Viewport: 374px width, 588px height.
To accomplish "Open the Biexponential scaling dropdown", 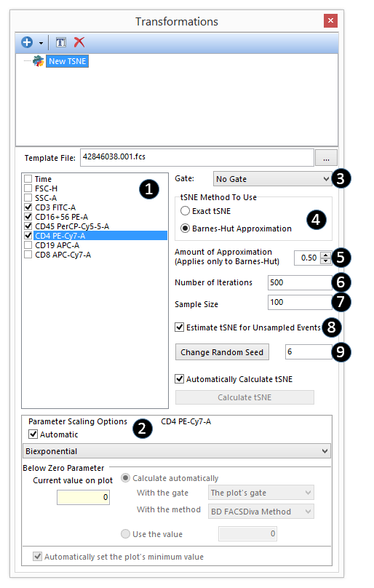I will pos(177,451).
